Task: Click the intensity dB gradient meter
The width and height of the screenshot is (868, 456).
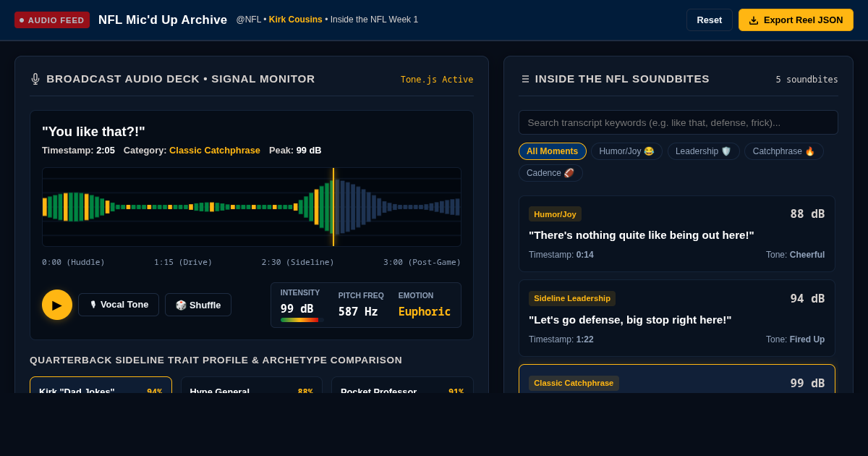Action: [299, 320]
